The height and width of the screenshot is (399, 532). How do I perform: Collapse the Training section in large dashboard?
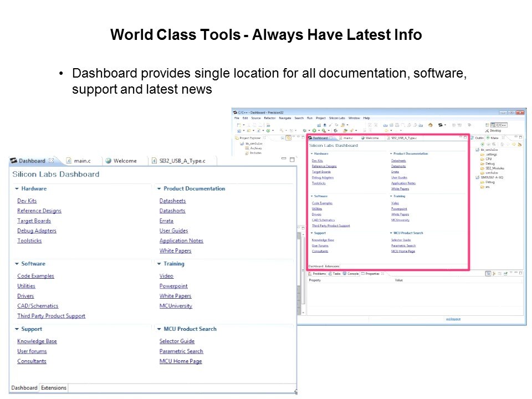159,264
